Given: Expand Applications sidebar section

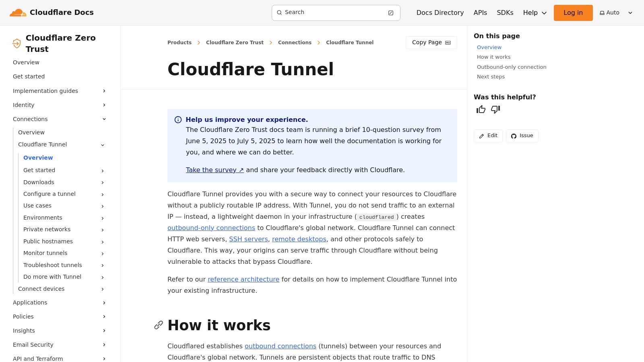Looking at the screenshot, I should coord(104,303).
